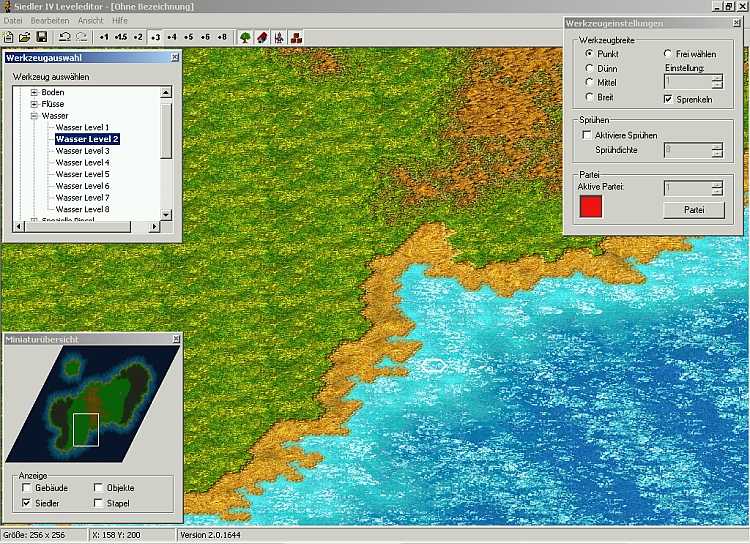The image size is (750, 544).
Task: Select Wasser Level 1 in tree
Action: click(82, 127)
